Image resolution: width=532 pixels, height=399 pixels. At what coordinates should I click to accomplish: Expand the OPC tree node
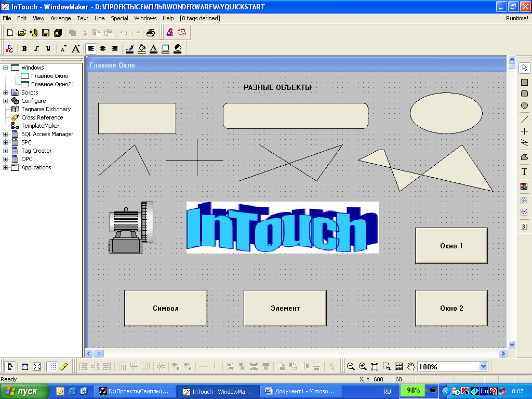5,159
